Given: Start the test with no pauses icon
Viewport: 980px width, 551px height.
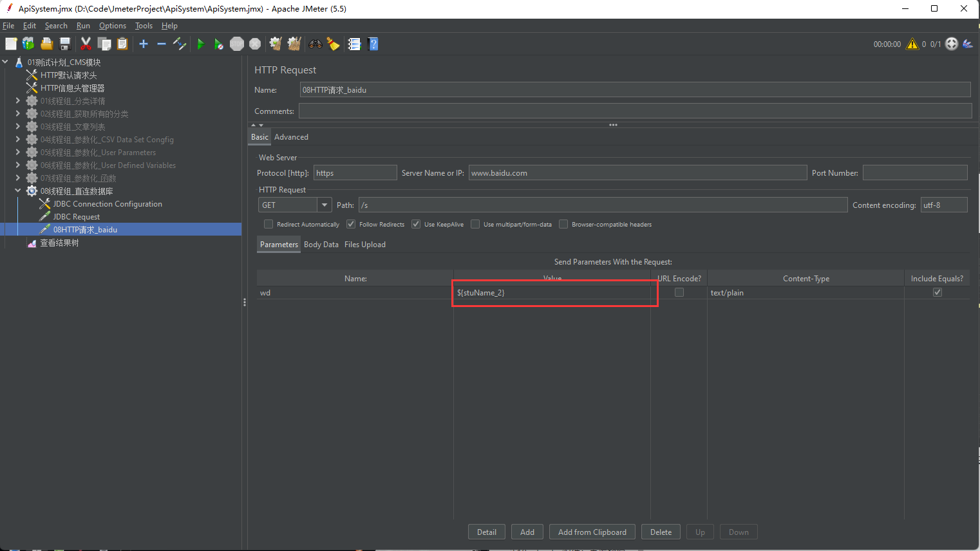Looking at the screenshot, I should 219,44.
